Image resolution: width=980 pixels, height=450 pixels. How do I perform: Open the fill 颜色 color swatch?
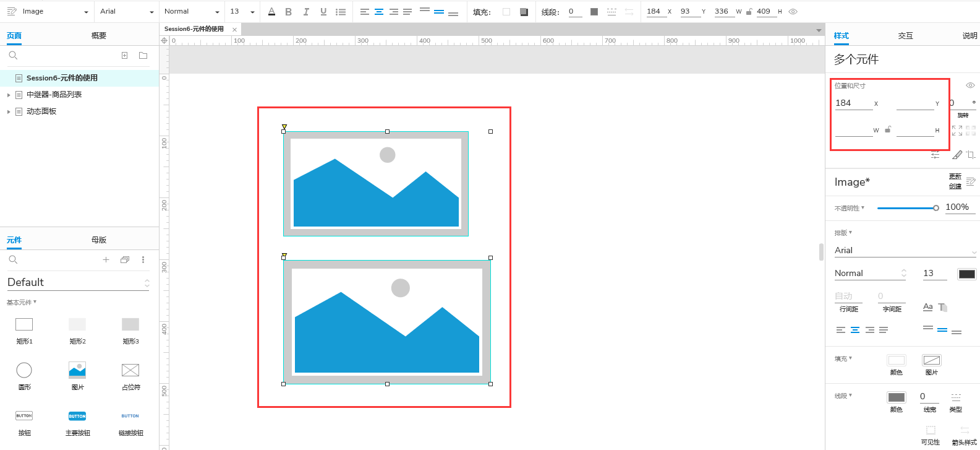pos(897,360)
